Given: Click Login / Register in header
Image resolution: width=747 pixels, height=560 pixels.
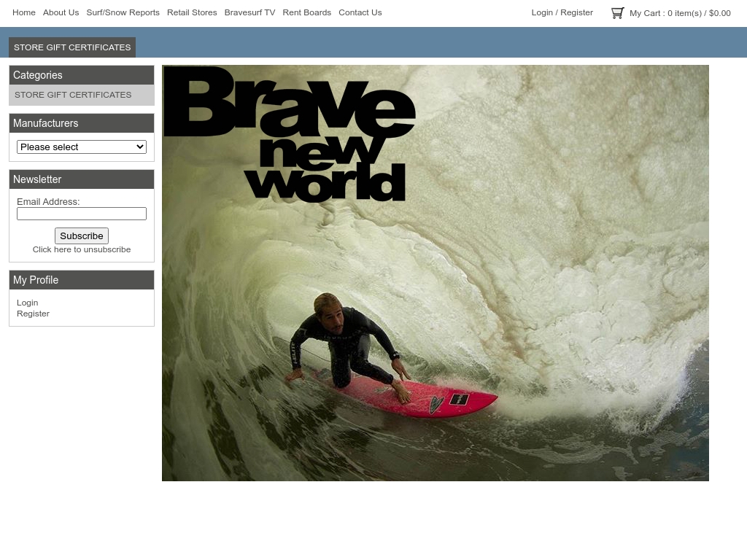Looking at the screenshot, I should tap(562, 12).
